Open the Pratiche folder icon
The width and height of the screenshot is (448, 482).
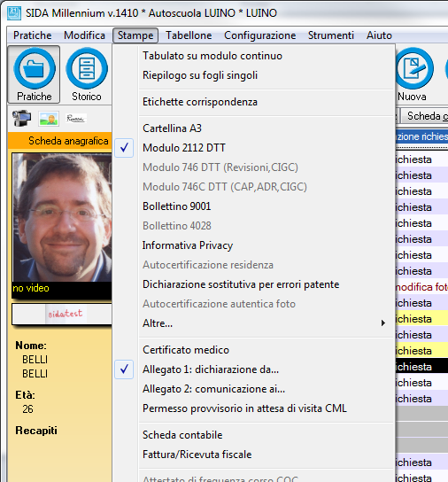coord(35,68)
